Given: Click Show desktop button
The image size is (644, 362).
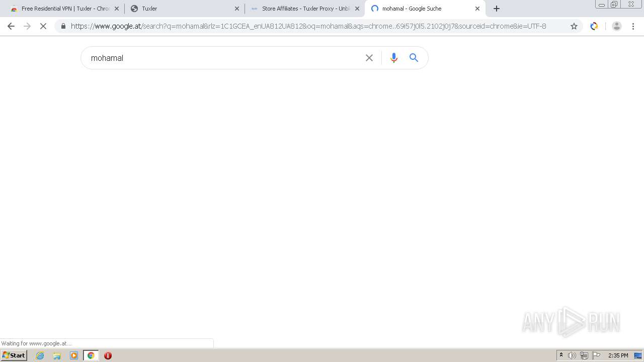Looking at the screenshot, I should coord(638,355).
